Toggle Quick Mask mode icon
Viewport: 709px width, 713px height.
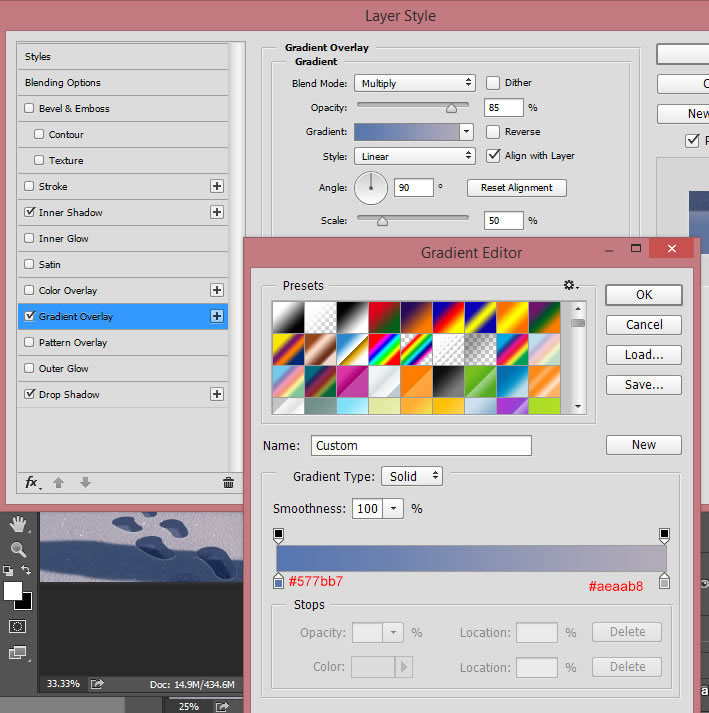(17, 626)
